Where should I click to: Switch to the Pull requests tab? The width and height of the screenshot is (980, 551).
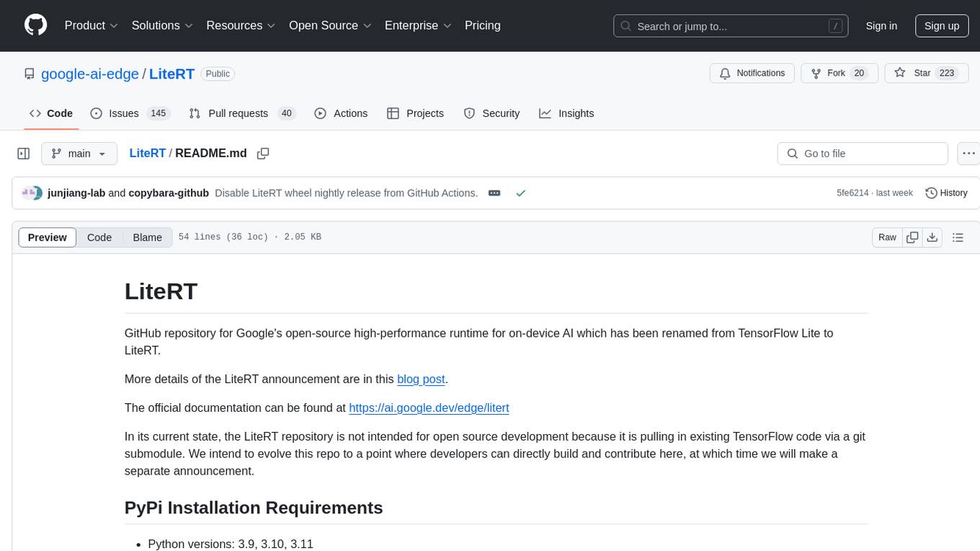(242, 113)
